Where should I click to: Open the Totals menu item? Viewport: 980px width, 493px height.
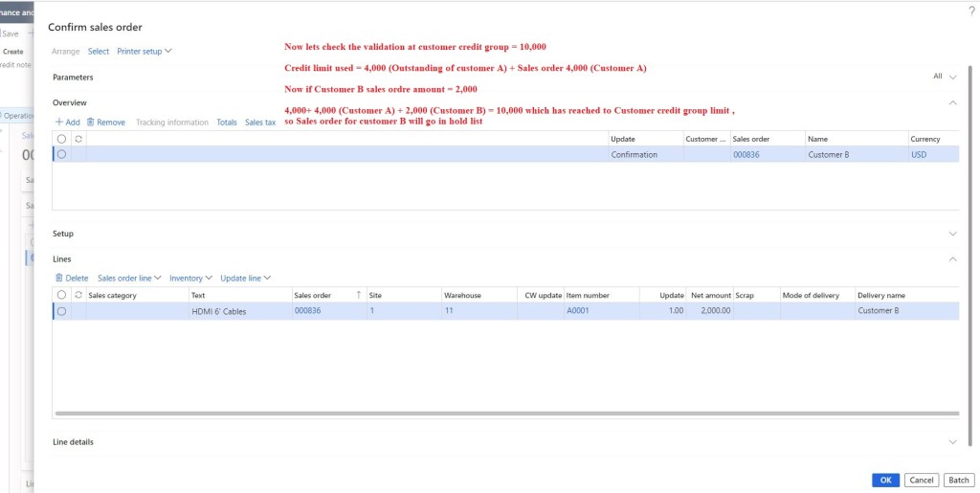click(227, 123)
